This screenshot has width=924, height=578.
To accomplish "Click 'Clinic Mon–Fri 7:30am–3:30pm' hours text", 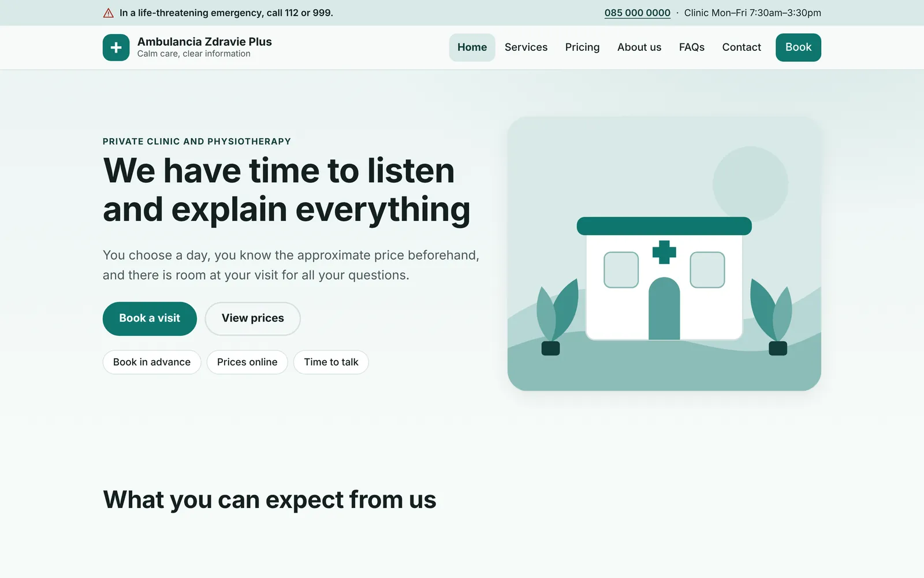I will pos(752,13).
